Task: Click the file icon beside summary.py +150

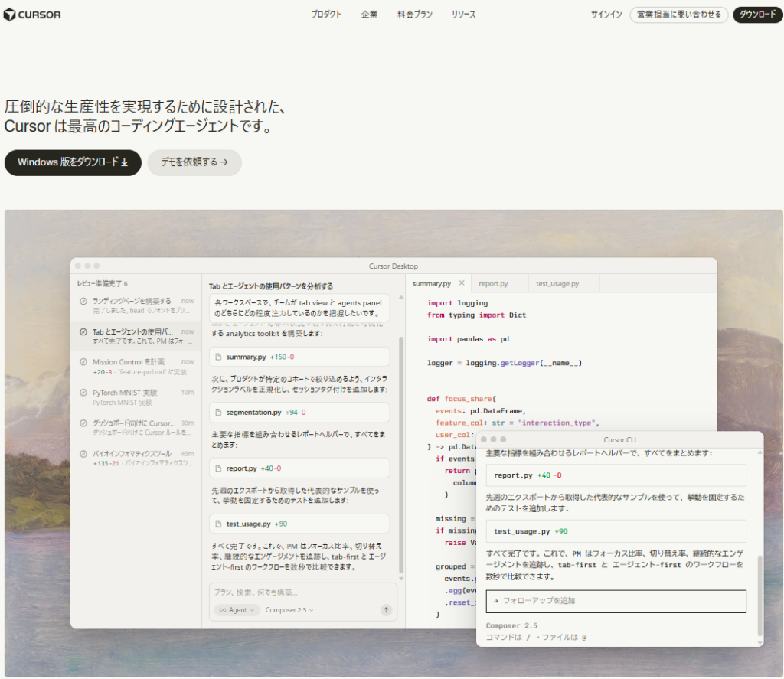Action: pos(218,357)
